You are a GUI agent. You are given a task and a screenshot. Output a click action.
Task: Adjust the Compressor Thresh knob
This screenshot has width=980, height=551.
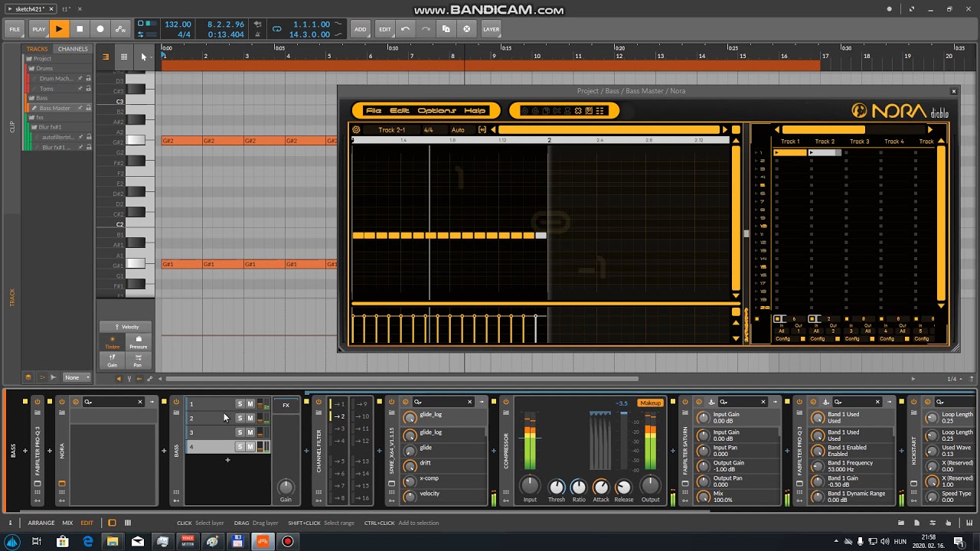point(557,487)
